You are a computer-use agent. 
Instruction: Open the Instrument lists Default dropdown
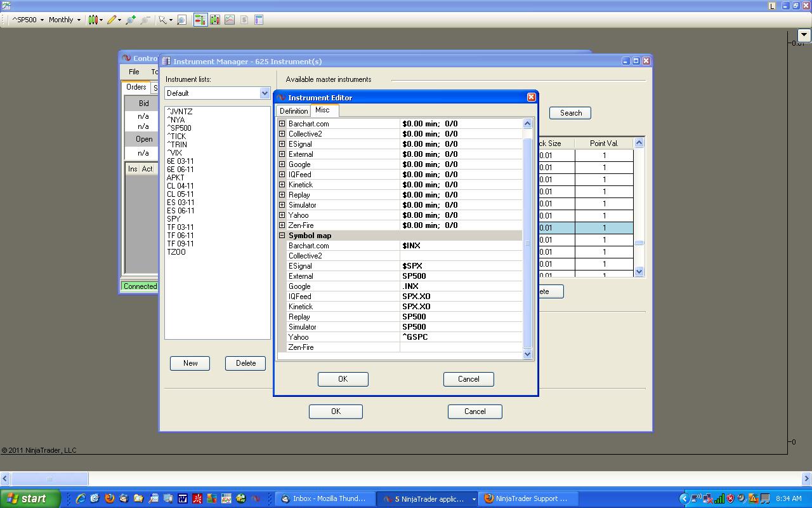265,93
